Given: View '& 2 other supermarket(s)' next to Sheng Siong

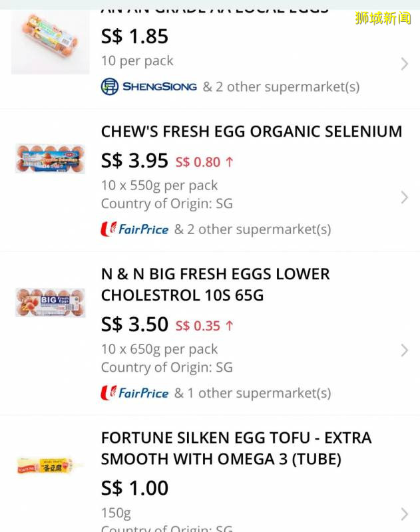Looking at the screenshot, I should click(x=281, y=86).
